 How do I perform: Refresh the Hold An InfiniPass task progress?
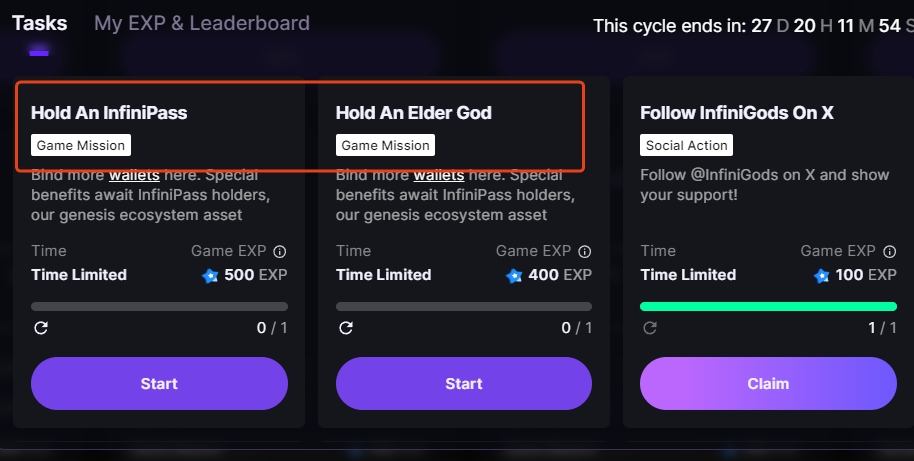coord(41,328)
